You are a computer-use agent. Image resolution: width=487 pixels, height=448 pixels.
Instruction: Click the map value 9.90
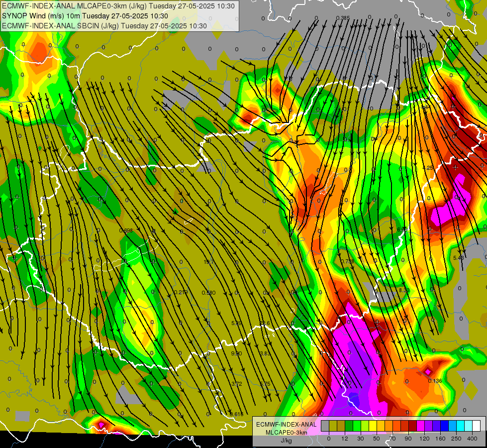[236, 353]
